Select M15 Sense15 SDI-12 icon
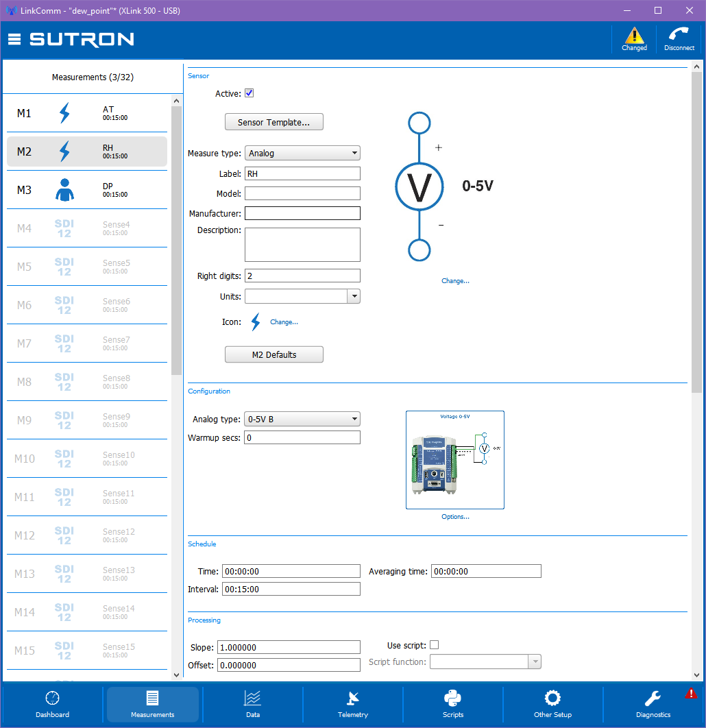 (x=64, y=651)
